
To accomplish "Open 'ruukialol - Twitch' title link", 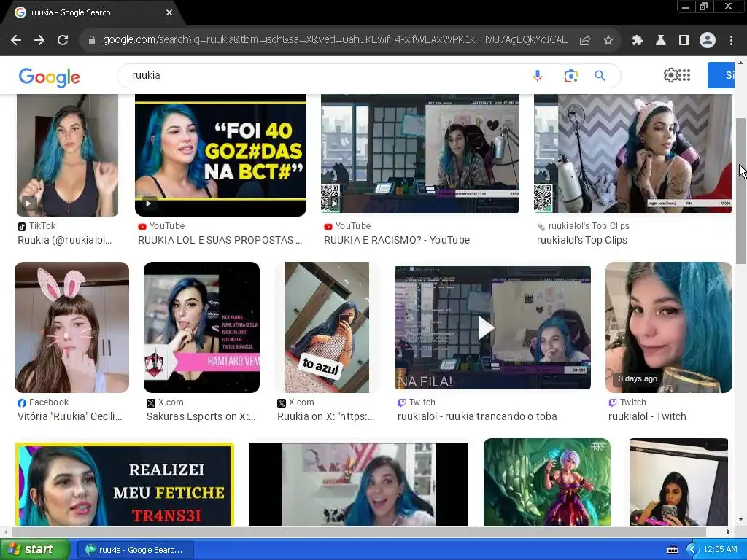I will tap(648, 416).
